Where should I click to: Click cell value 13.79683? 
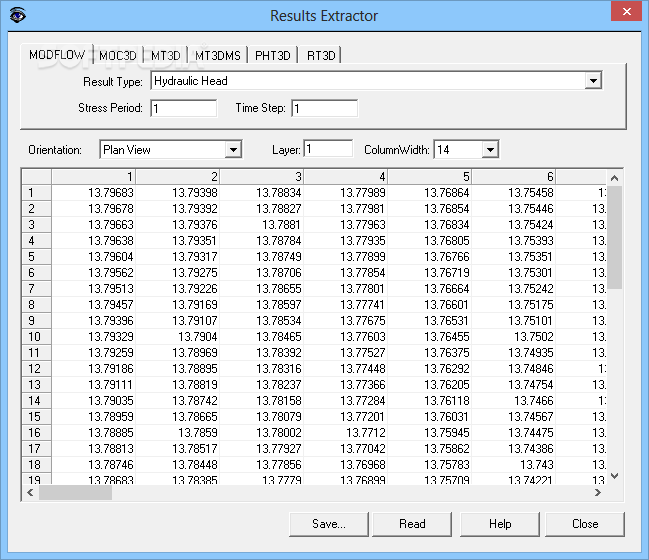coord(94,193)
